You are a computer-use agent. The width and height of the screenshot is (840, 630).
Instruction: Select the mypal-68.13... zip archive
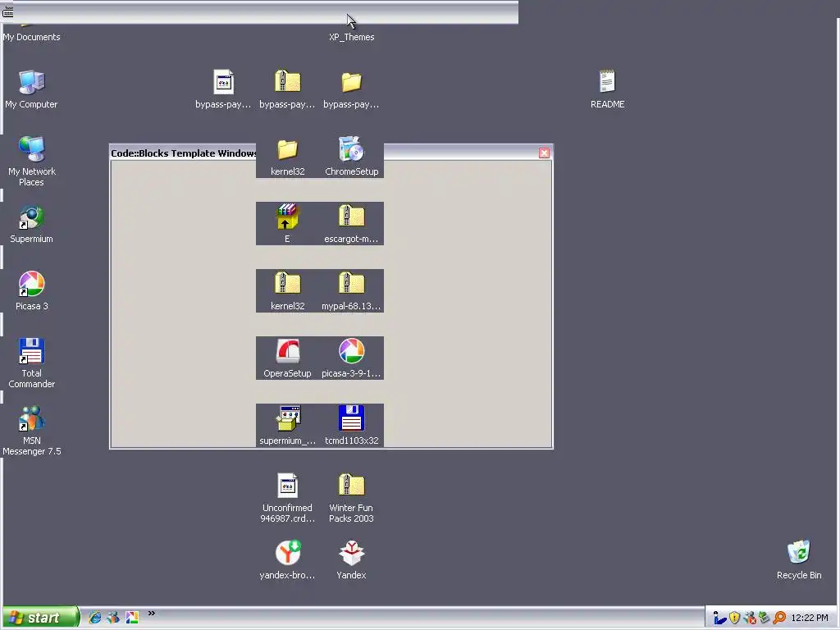pyautogui.click(x=351, y=284)
